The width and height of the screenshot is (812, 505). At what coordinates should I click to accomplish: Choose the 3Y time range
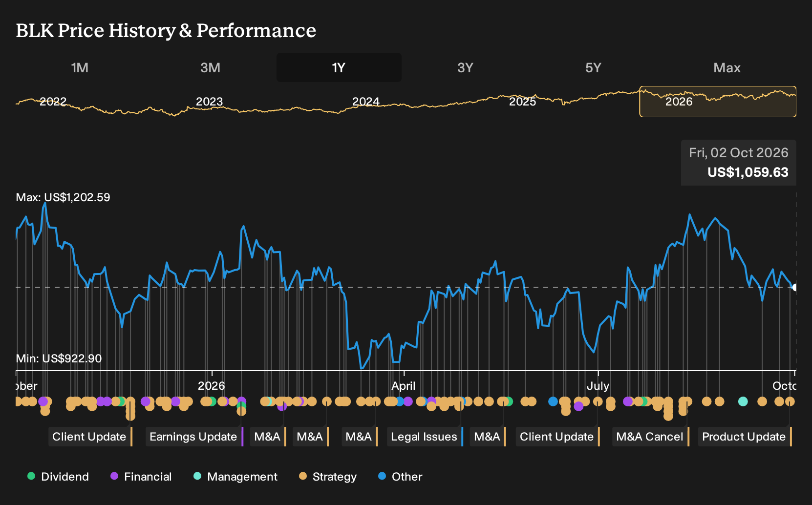[465, 67]
